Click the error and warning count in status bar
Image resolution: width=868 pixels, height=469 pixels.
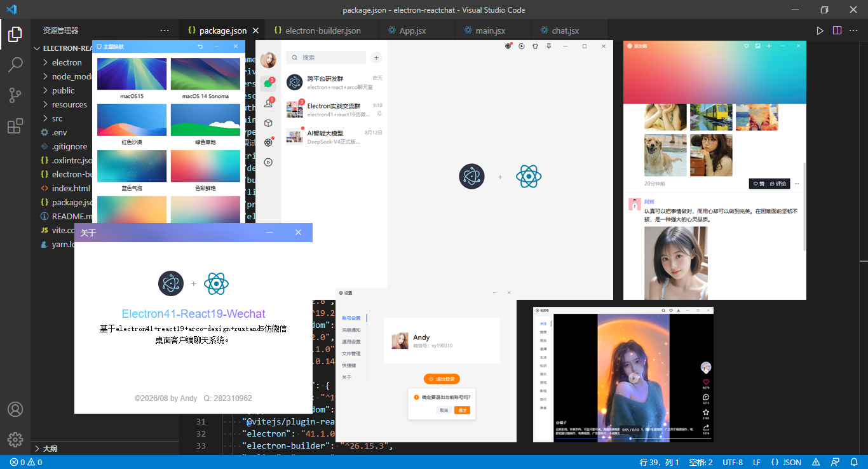[26, 462]
